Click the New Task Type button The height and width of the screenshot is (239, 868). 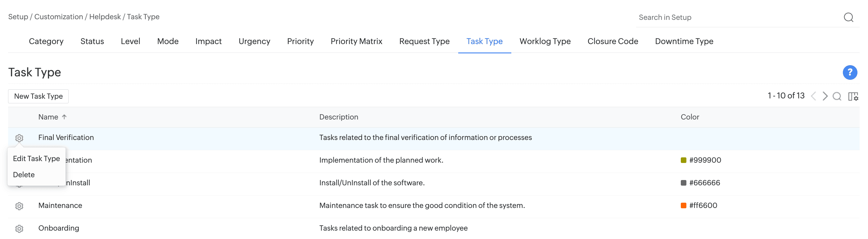[38, 97]
